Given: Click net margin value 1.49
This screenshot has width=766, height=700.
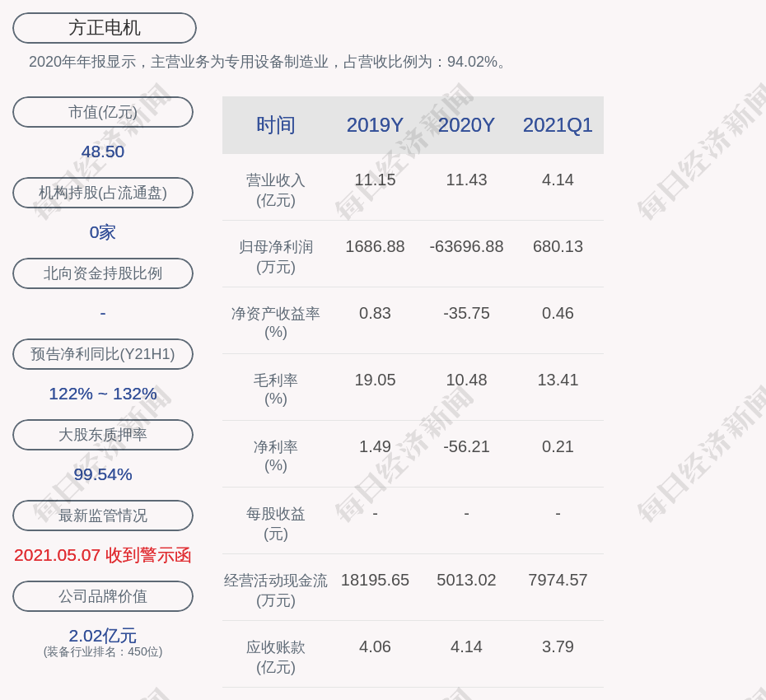Looking at the screenshot, I should 375,446.
